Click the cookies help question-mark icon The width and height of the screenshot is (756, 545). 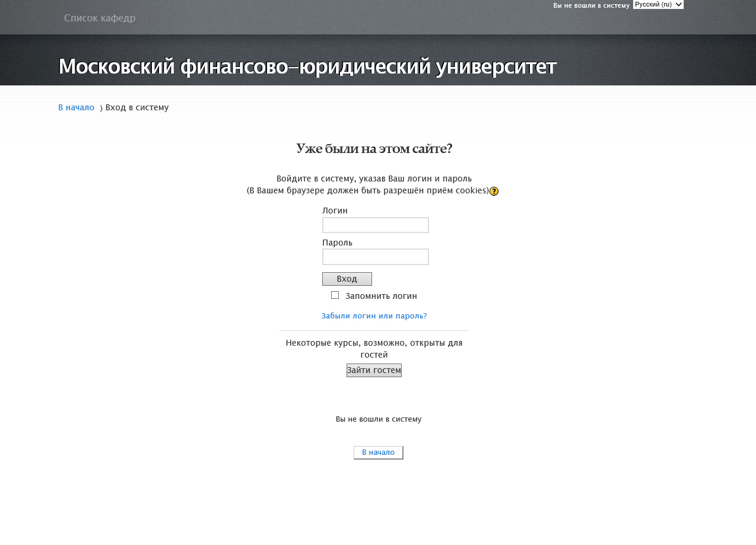[494, 191]
